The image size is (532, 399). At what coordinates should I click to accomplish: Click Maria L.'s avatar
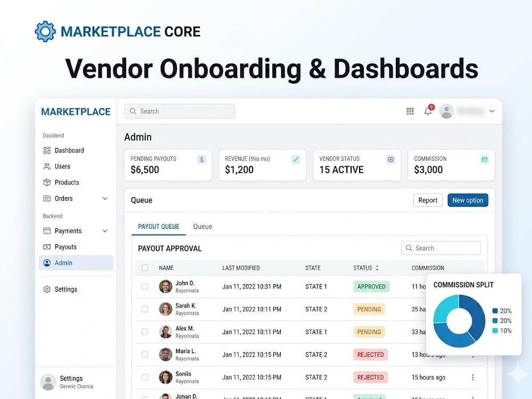pyautogui.click(x=165, y=354)
